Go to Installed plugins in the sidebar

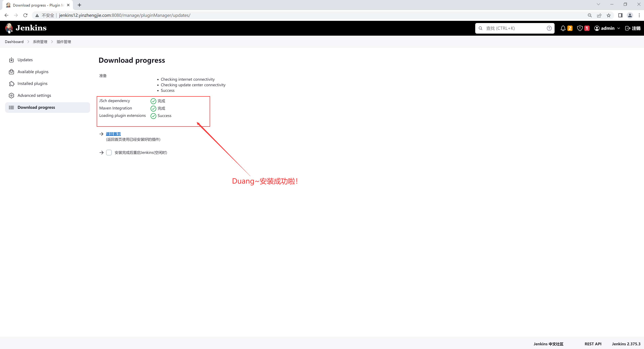(x=32, y=84)
